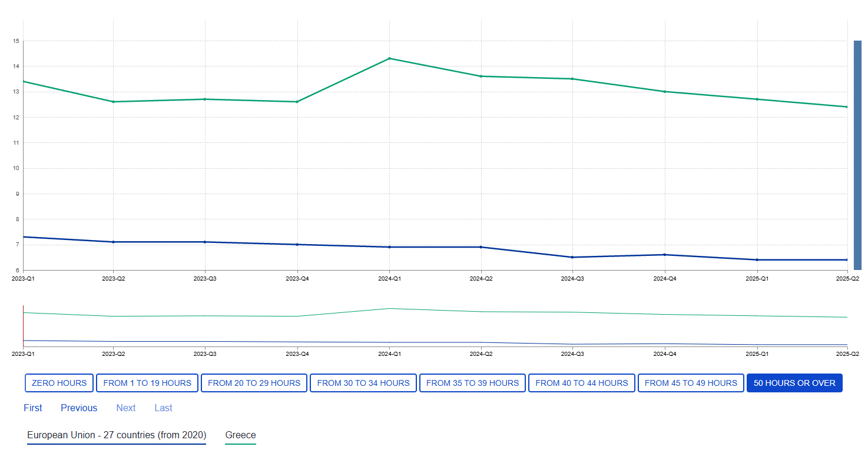Open the Previous page link
The height and width of the screenshot is (450, 868).
[x=79, y=408]
